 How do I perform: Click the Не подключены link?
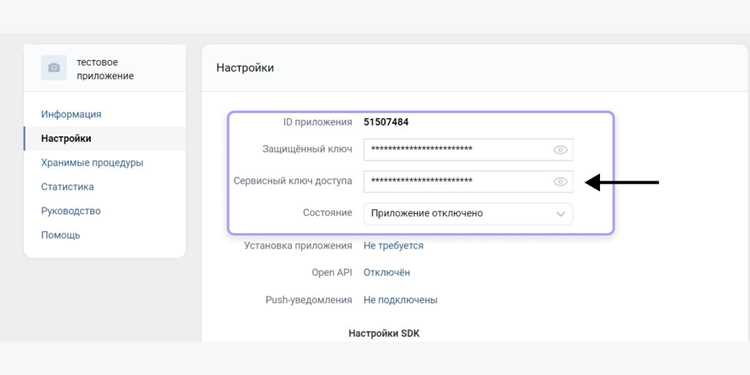click(x=400, y=300)
